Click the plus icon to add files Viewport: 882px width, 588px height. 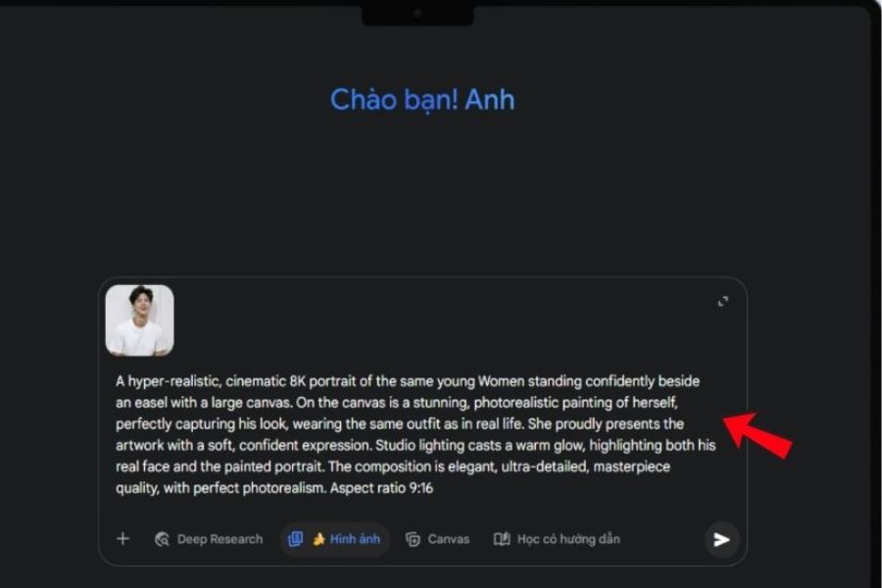(122, 539)
